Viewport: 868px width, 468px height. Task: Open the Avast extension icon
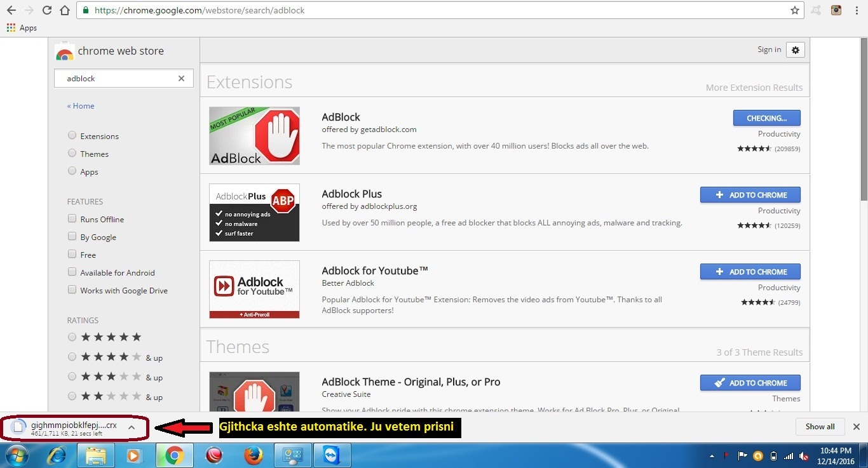[816, 10]
